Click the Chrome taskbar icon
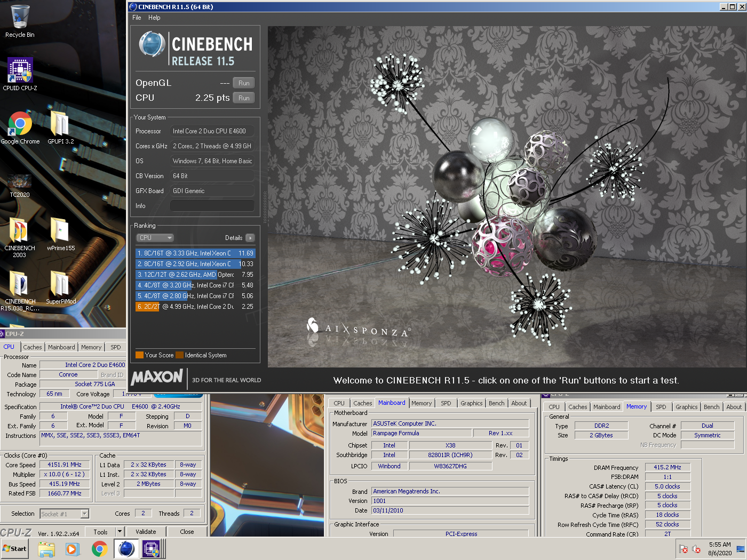The width and height of the screenshot is (747, 560). point(99,549)
